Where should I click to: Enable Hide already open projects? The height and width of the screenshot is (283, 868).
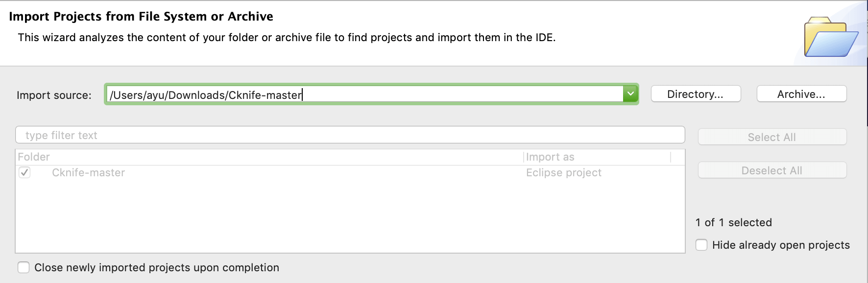click(x=701, y=245)
